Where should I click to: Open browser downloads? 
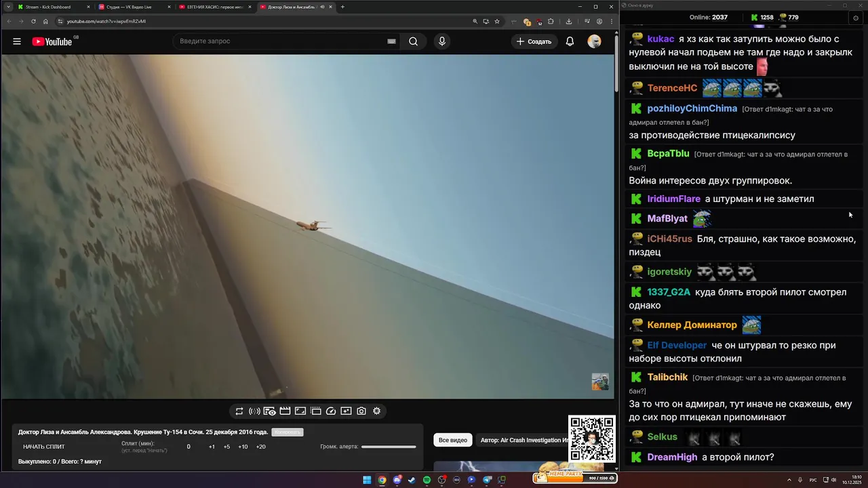[568, 21]
